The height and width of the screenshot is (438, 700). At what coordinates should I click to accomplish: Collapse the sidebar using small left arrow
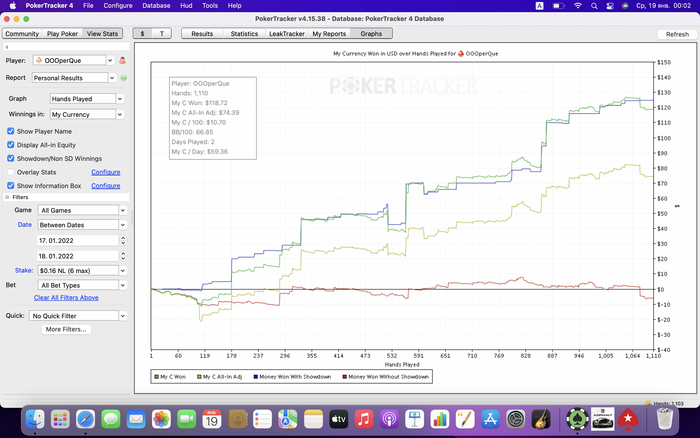pyautogui.click(x=7, y=47)
